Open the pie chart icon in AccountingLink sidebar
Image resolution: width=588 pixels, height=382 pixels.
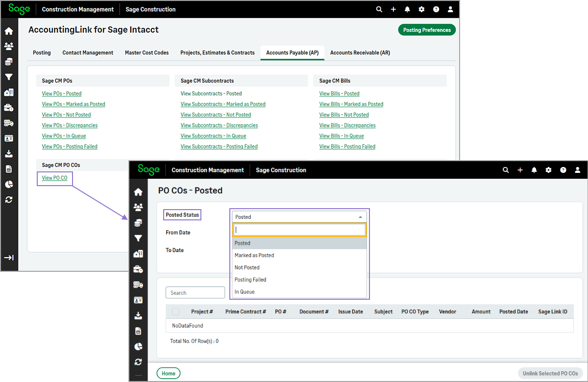[x=9, y=184]
